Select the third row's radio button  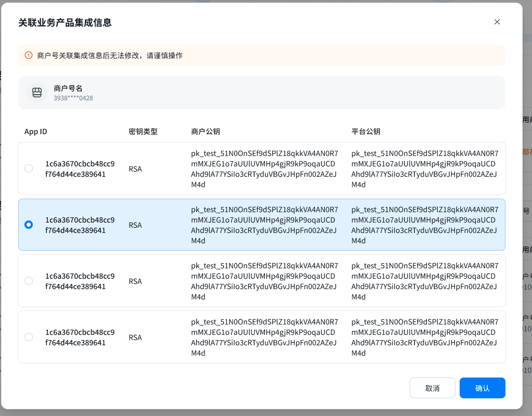[x=29, y=281]
